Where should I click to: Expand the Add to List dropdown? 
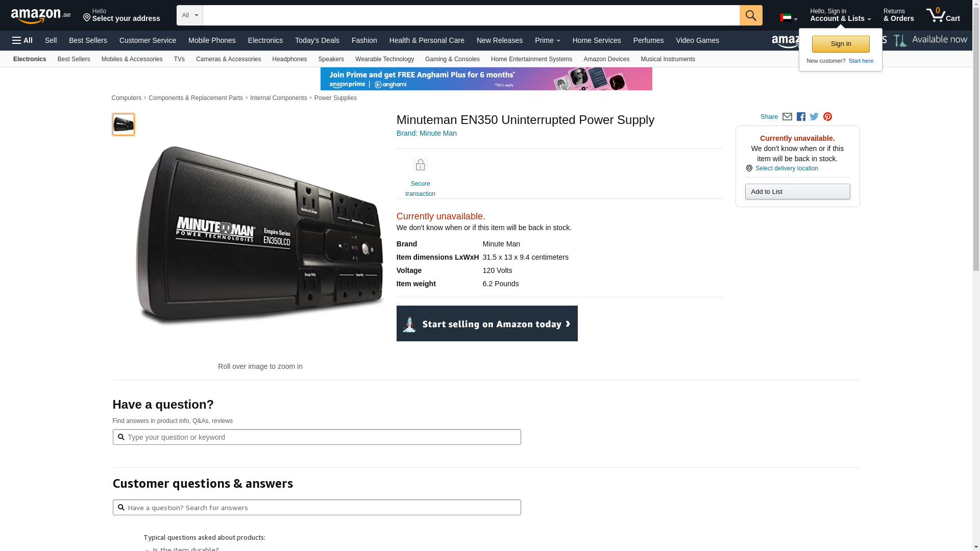[x=797, y=192]
